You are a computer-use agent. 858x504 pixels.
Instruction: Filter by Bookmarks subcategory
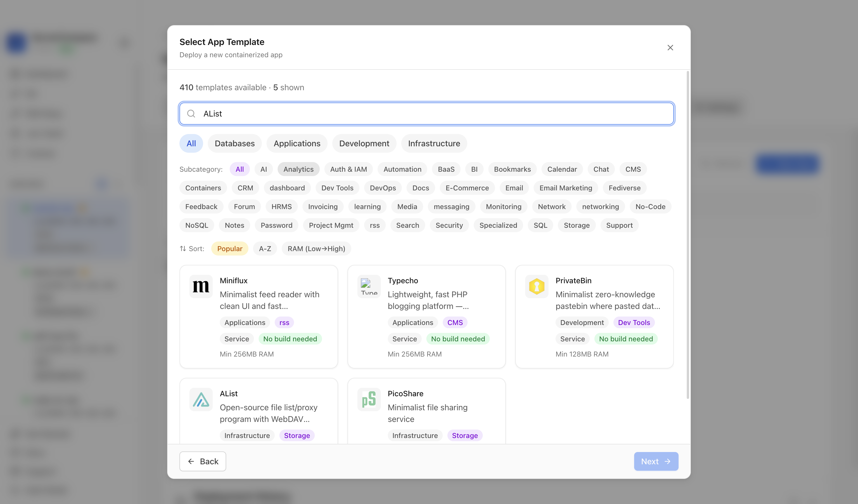pos(512,169)
